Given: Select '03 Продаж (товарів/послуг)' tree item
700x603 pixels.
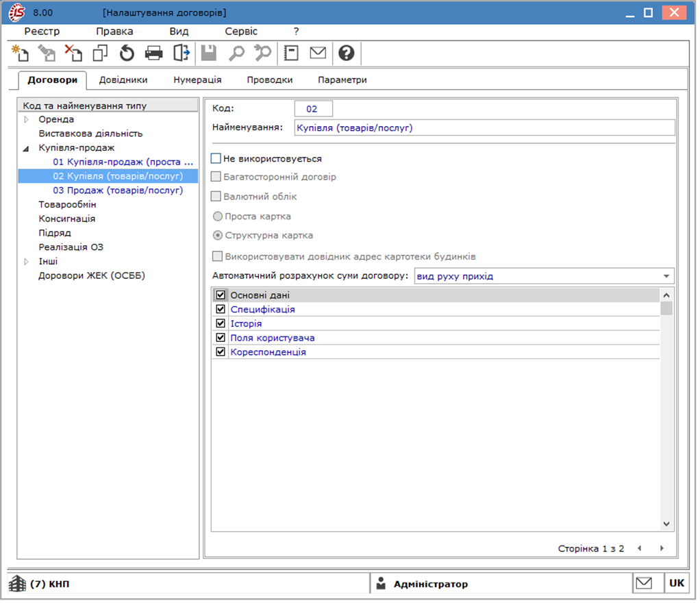Looking at the screenshot, I should tap(118, 190).
